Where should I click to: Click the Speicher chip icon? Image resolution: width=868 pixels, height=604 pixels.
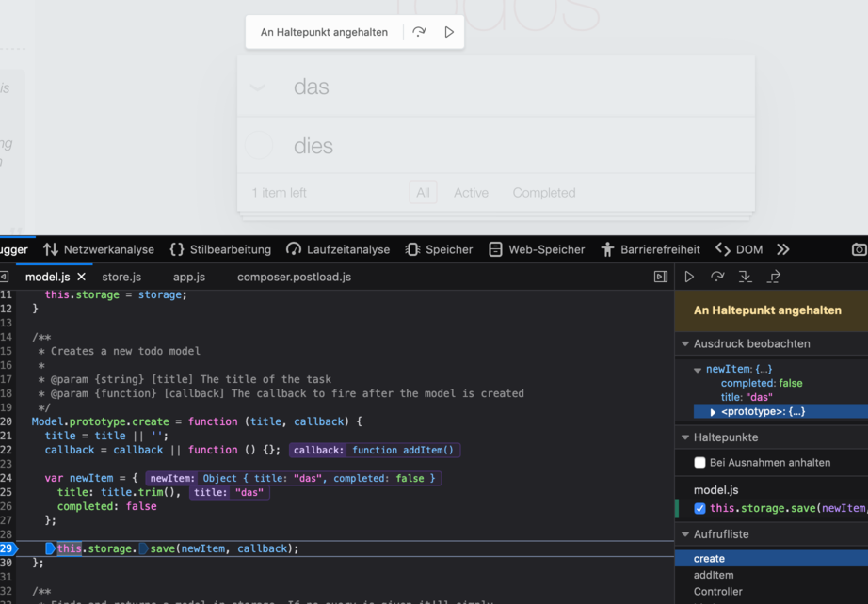coord(412,249)
